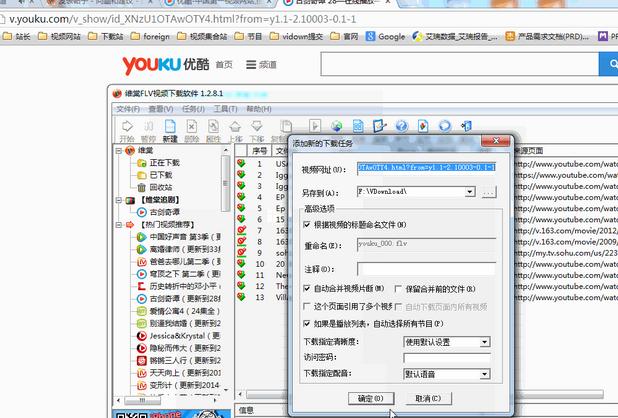
Task: Select Jessica&Krystal tree entry
Action: tap(185, 336)
